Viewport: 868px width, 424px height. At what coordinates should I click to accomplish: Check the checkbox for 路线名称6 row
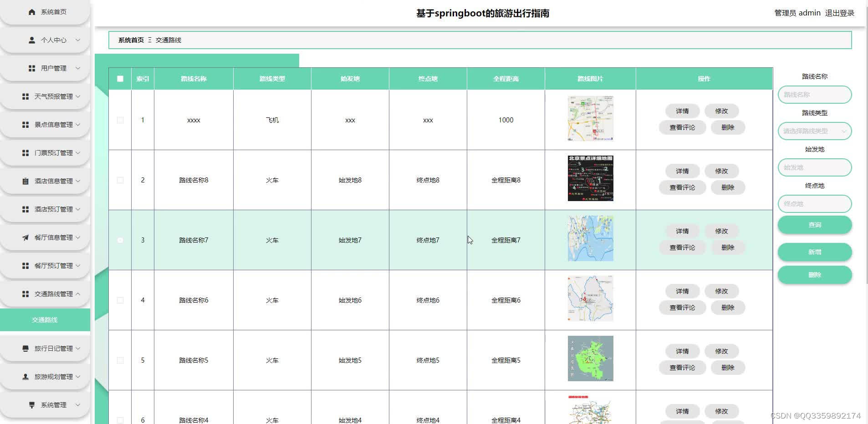pyautogui.click(x=120, y=300)
